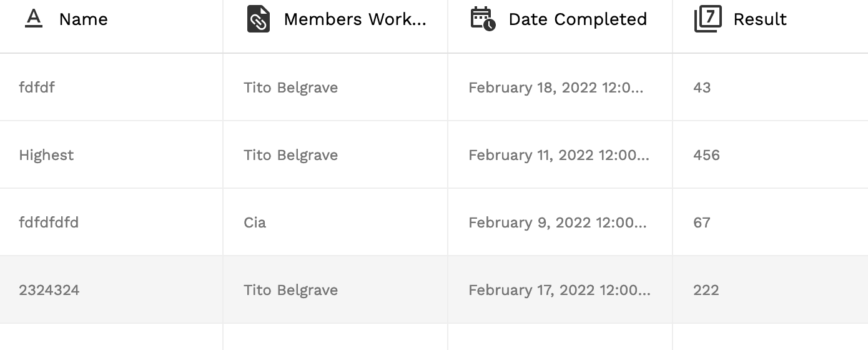Click the calendar clock icon for Date Completed
868x350 pixels.
(x=483, y=19)
